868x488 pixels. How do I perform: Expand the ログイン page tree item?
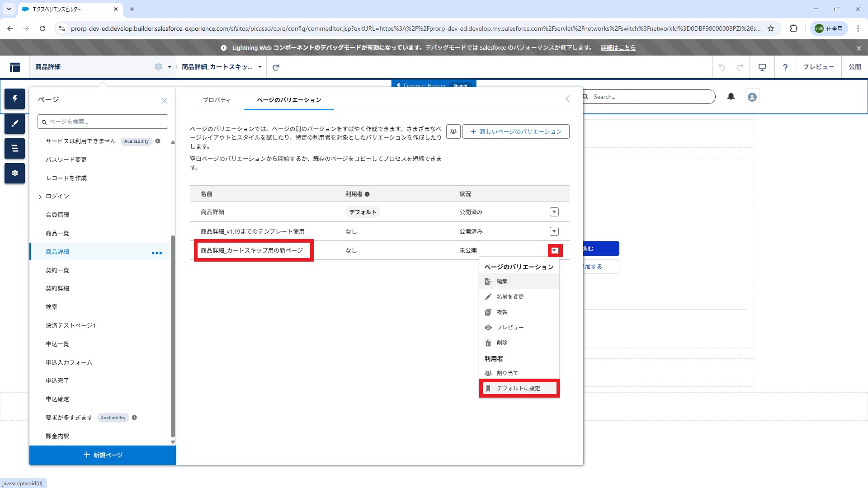[x=40, y=197]
